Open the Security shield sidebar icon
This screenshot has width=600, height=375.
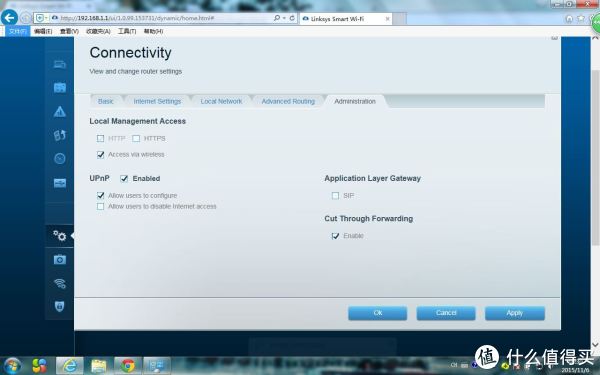coord(60,306)
